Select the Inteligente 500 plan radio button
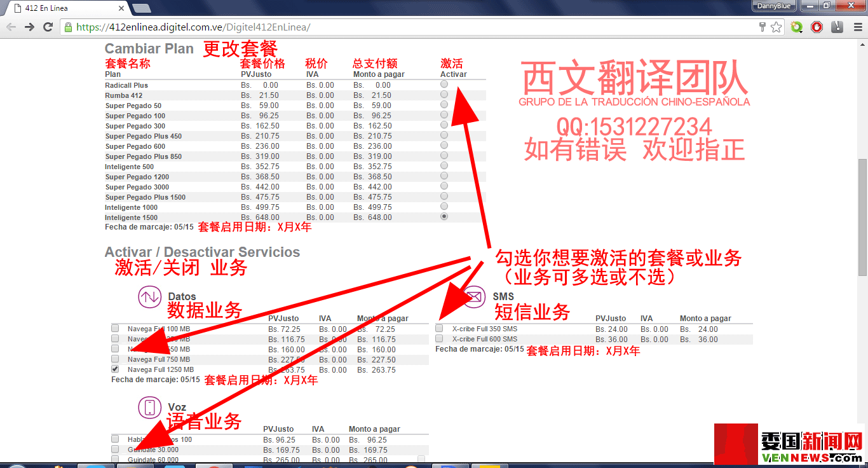The width and height of the screenshot is (868, 468). pyautogui.click(x=444, y=166)
